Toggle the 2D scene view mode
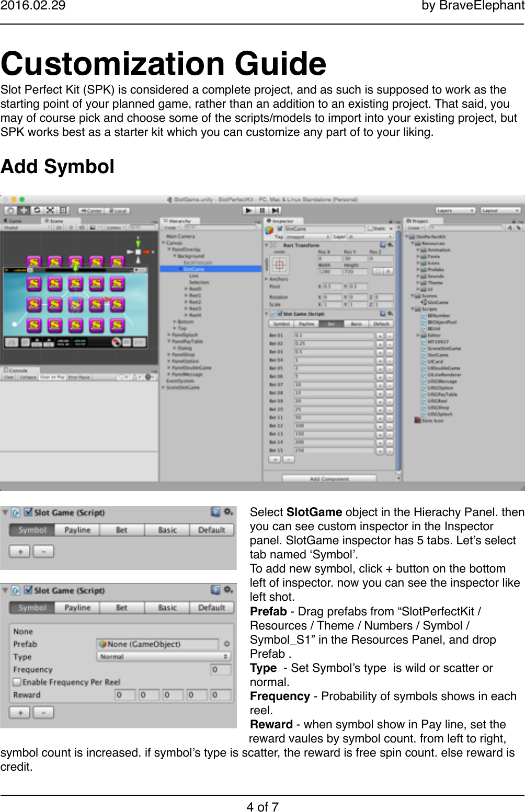Screen dimensions: 525x812 coord(59,228)
